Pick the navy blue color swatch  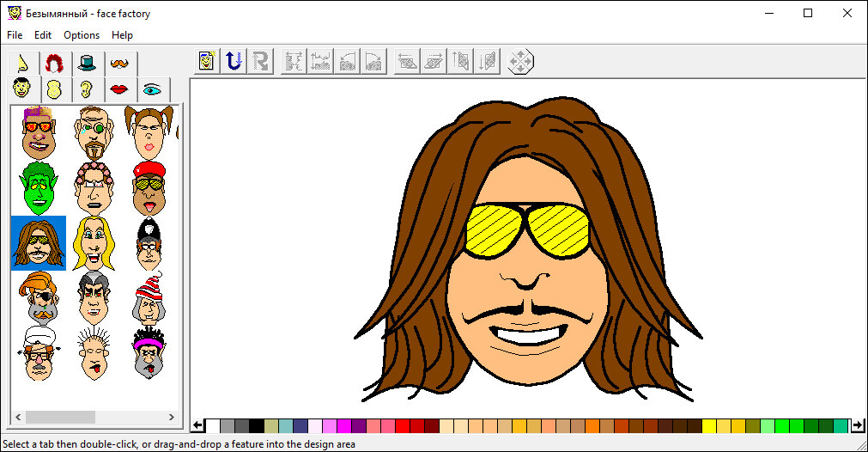click(x=300, y=426)
